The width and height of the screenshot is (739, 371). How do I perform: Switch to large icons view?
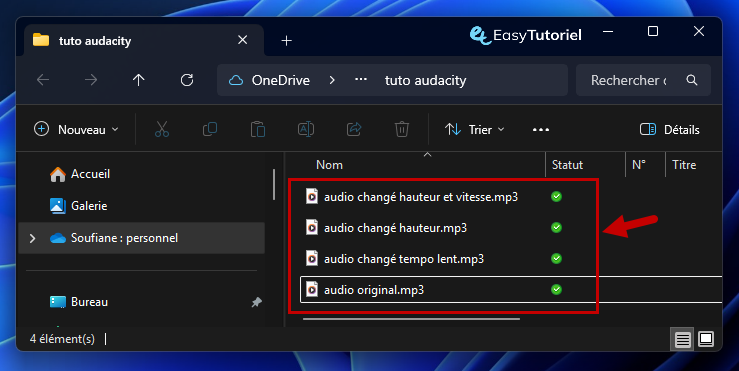click(706, 339)
